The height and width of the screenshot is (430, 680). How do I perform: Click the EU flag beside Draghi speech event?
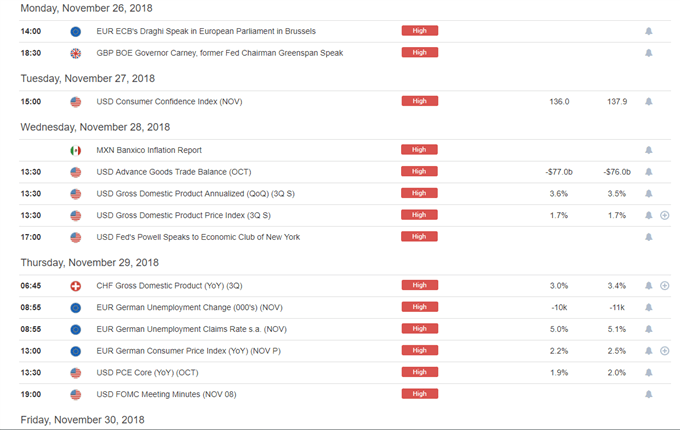[76, 32]
